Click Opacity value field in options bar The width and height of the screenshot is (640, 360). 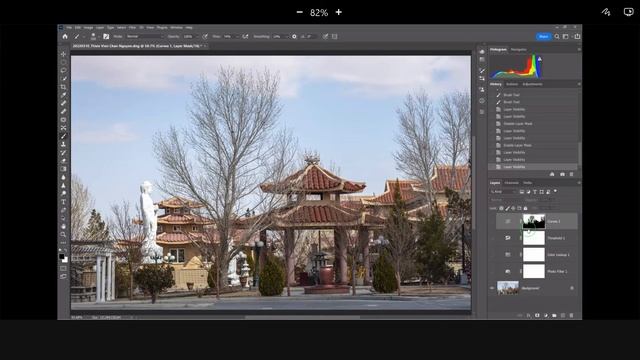(x=189, y=36)
